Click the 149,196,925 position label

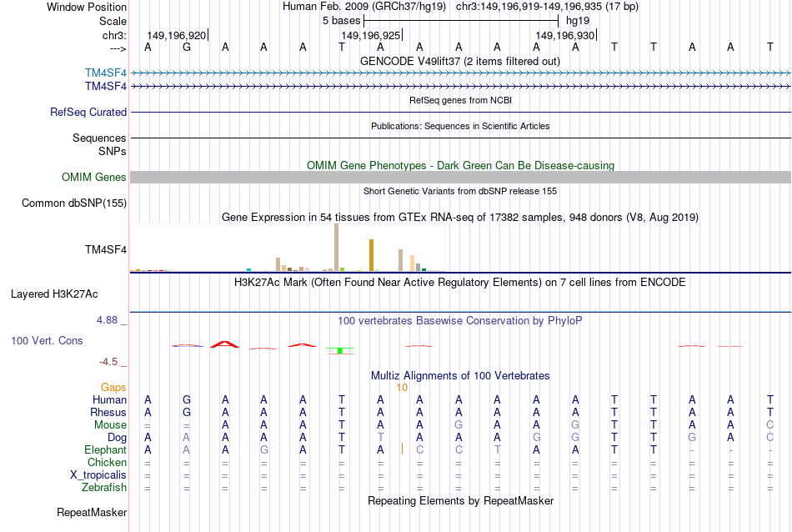[x=371, y=35]
